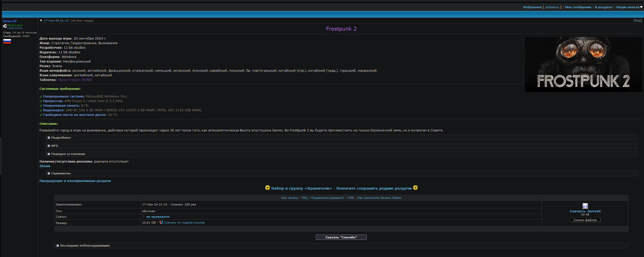The image size is (644, 257).
Task: Click the Сообщений: 2843 text
Action: [16, 36]
